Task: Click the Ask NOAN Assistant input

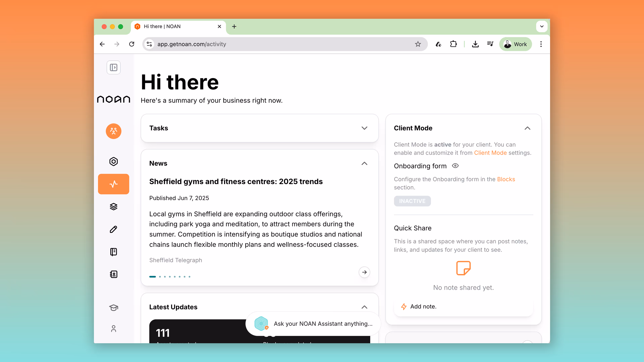Action: 313,323
